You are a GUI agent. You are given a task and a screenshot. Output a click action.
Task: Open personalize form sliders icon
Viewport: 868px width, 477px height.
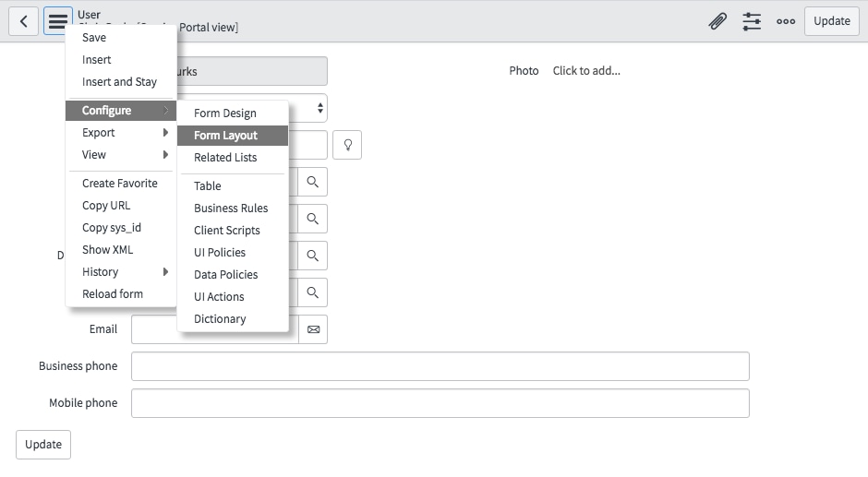pyautogui.click(x=752, y=21)
